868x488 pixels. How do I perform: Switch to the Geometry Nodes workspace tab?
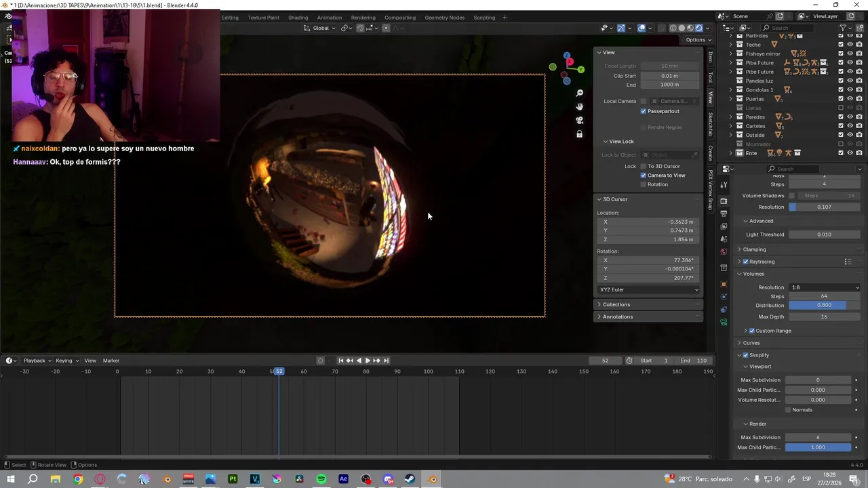pyautogui.click(x=444, y=18)
